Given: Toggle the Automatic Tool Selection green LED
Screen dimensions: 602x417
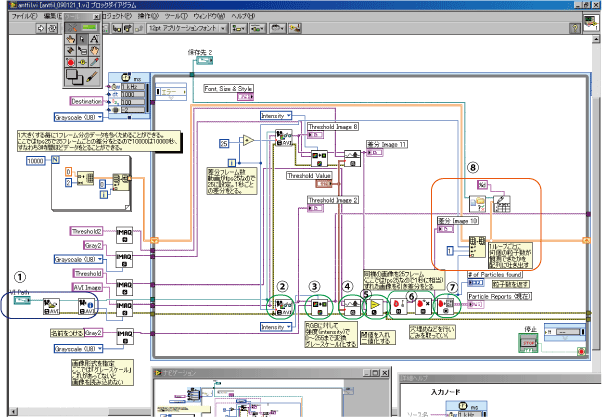Looking at the screenshot, I should coord(89,27).
